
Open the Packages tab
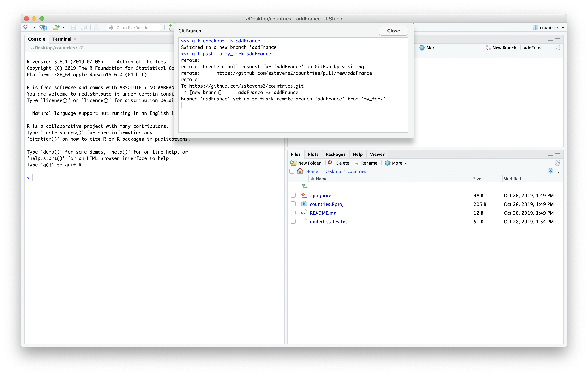335,154
